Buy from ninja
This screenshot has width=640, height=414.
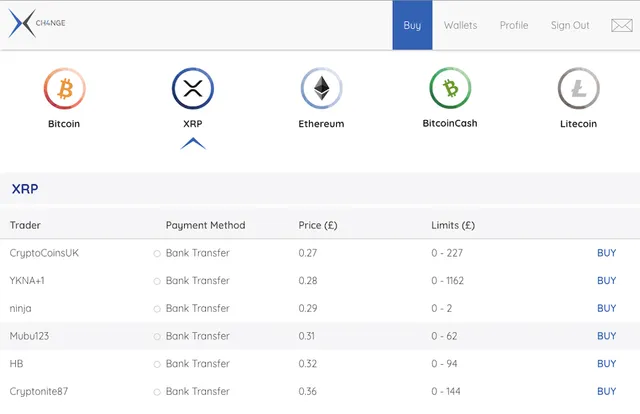pyautogui.click(x=607, y=308)
